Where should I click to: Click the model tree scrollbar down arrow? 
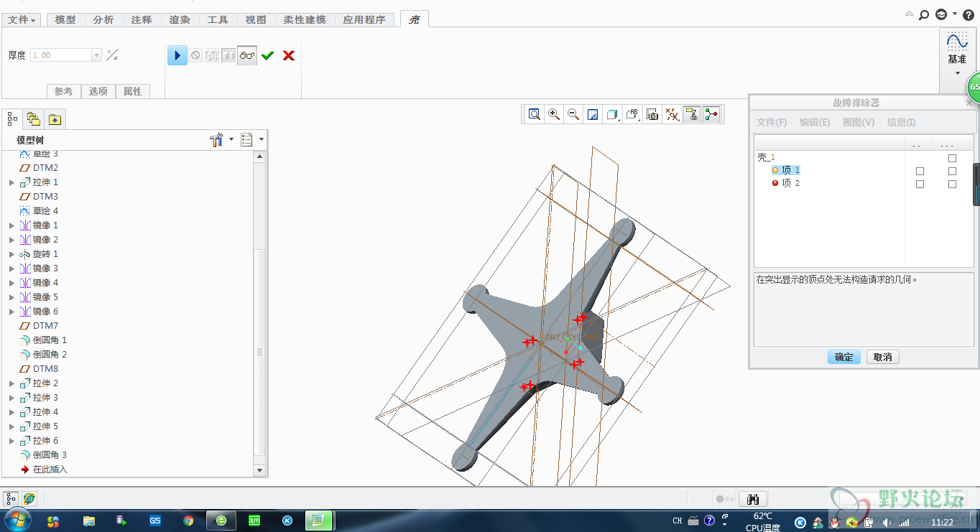pyautogui.click(x=260, y=470)
